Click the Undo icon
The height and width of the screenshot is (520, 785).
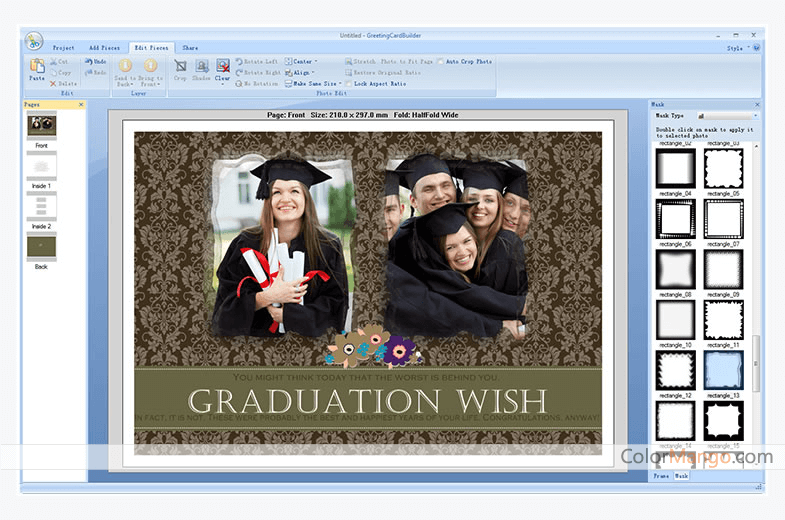[95, 61]
